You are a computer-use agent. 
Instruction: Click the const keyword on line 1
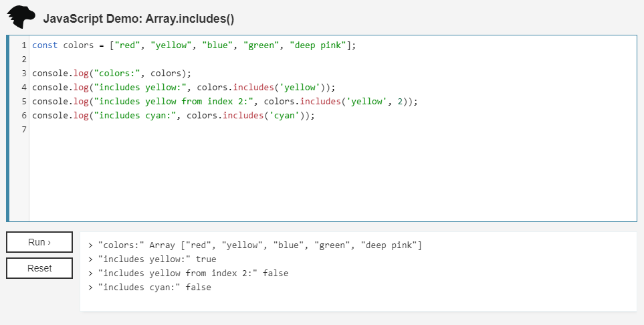(x=45, y=45)
